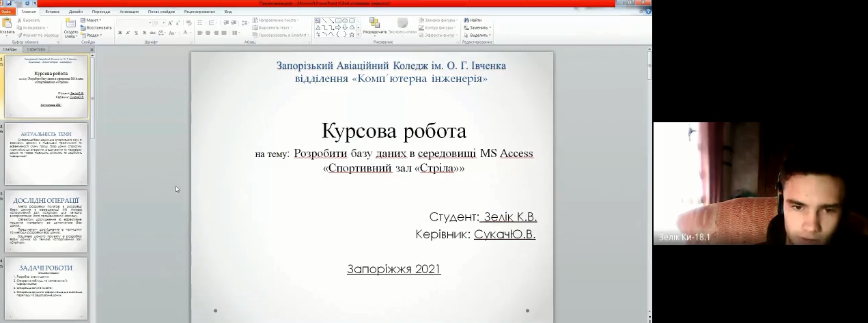Click the Заменить replace button
The height and width of the screenshot is (323, 868).
pyautogui.click(x=478, y=27)
